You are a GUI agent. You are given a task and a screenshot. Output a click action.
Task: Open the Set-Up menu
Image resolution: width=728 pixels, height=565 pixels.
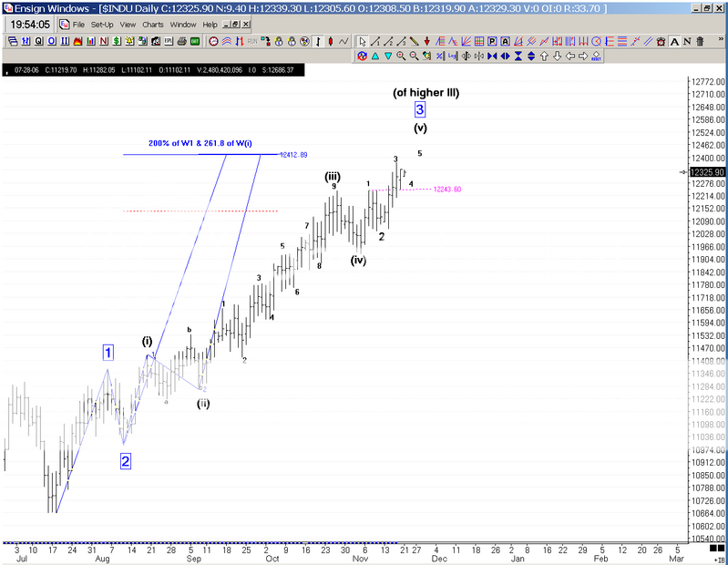tap(102, 25)
